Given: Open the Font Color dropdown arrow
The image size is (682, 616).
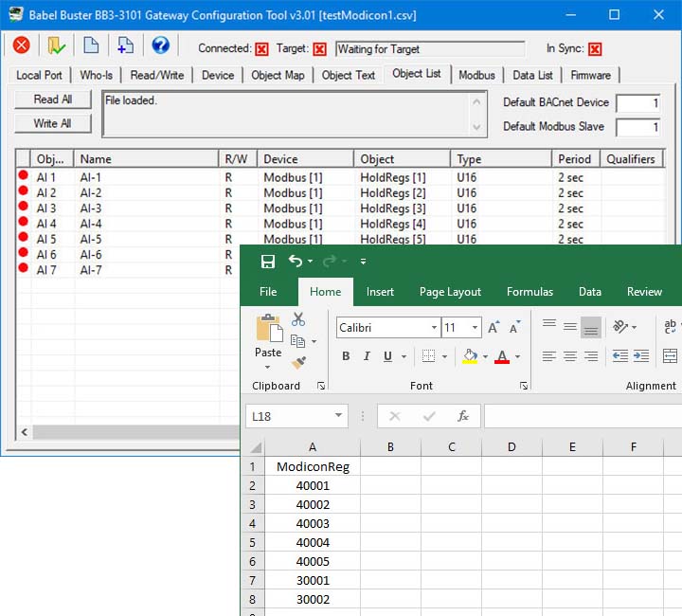Looking at the screenshot, I should pyautogui.click(x=517, y=356).
